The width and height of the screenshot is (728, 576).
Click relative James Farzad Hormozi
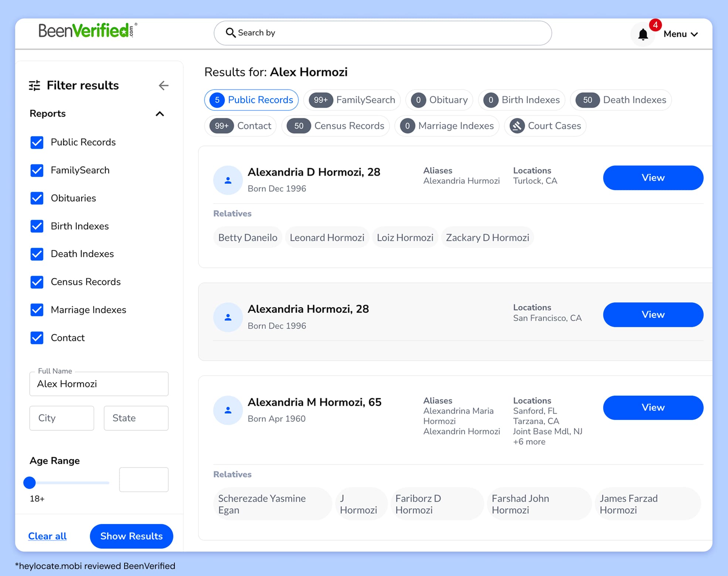coord(647,504)
